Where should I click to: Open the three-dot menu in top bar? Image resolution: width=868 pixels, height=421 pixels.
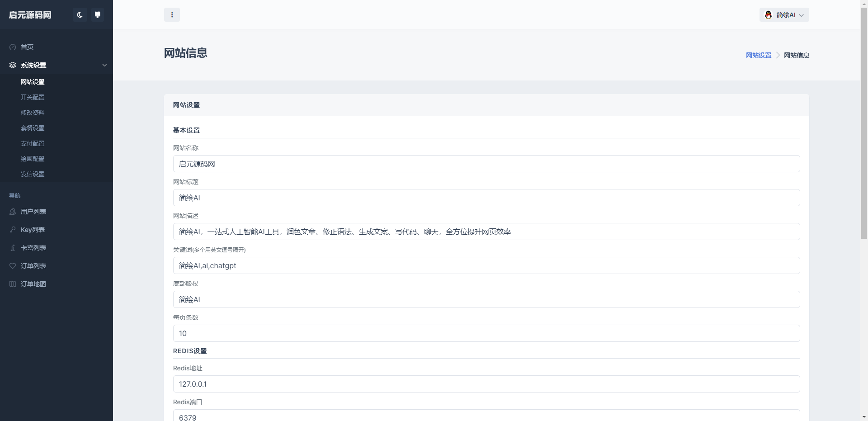click(172, 15)
